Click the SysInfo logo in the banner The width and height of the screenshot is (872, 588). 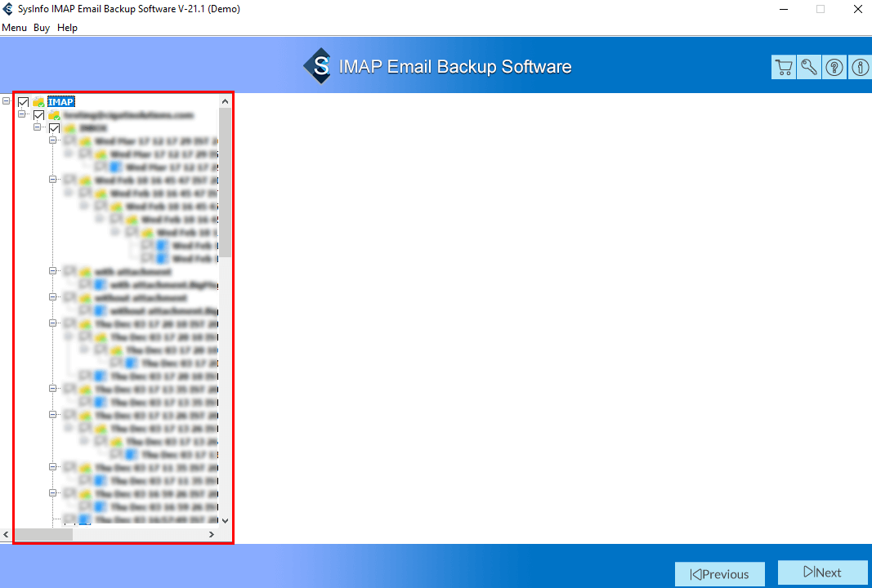click(318, 66)
